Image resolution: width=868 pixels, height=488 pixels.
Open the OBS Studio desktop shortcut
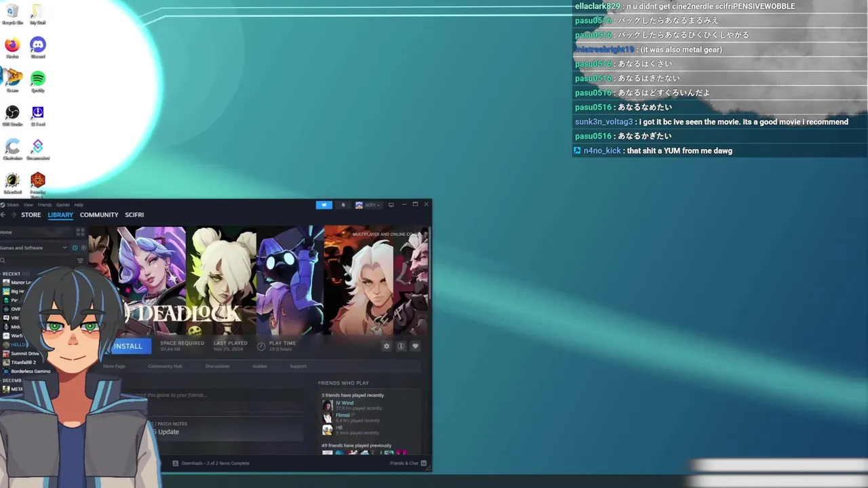point(12,115)
